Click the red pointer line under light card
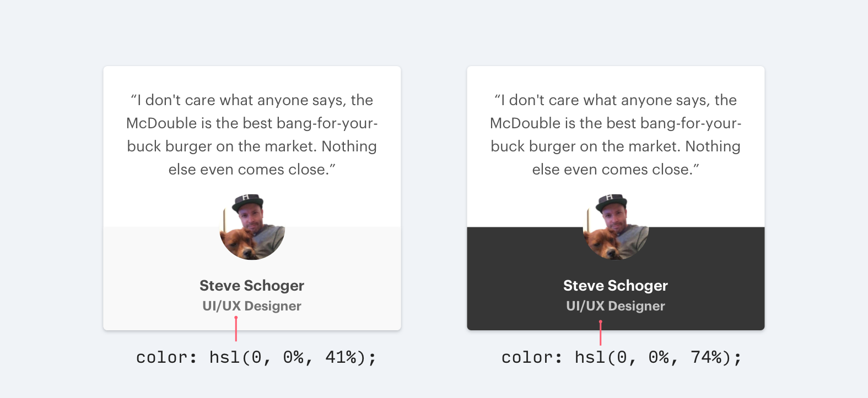The image size is (868, 398). (236, 330)
